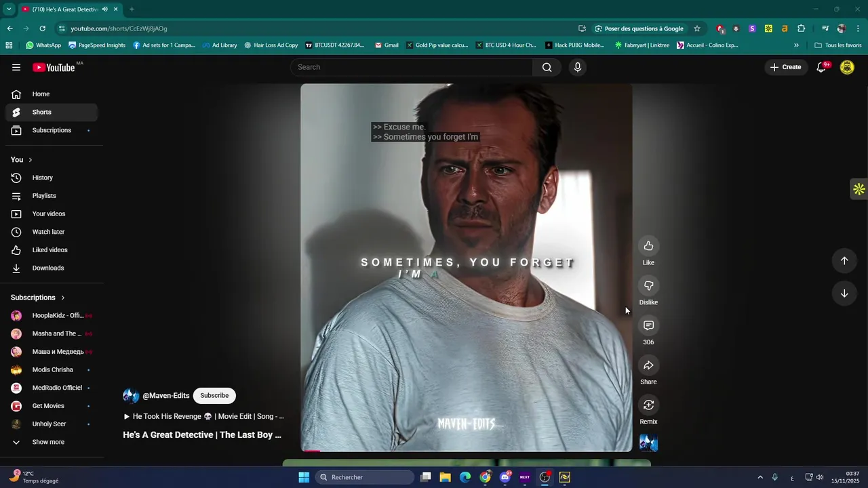Open the tab search dropdown arrow
This screenshot has width=868, height=488.
point(9,9)
